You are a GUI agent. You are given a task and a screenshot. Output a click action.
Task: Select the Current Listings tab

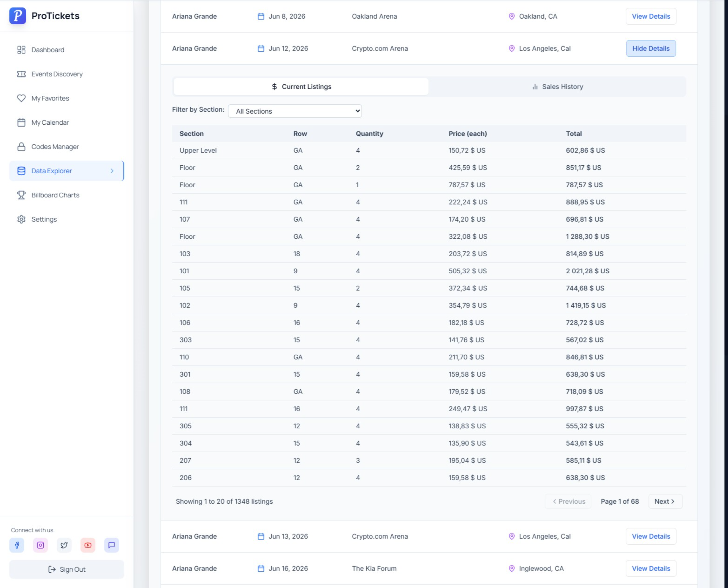click(301, 87)
